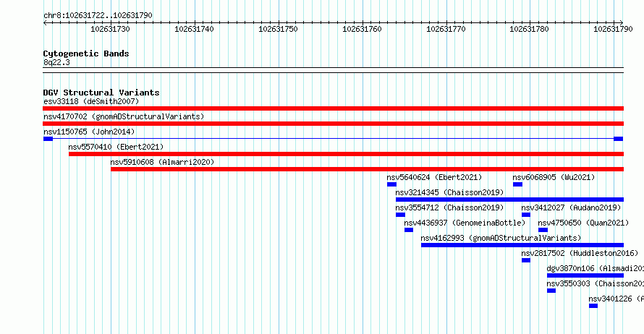Click ruler position 102631730
Screen dimensions: 644x334
[110, 29]
